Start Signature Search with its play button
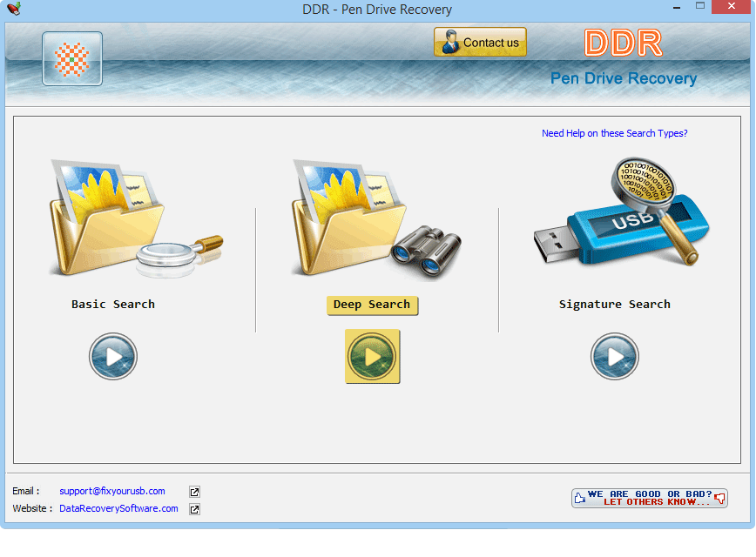Image resolution: width=756 pixels, height=557 pixels. pos(615,357)
